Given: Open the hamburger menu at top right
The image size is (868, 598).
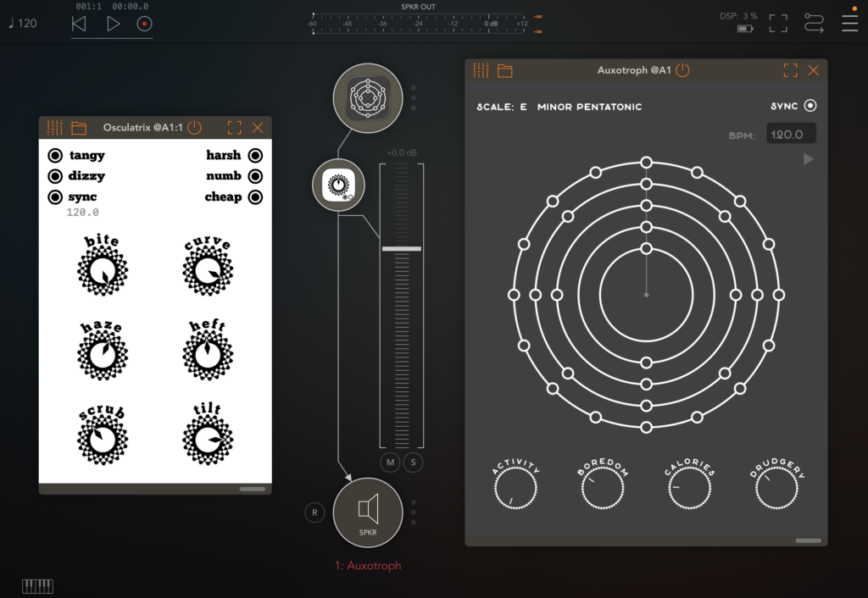Looking at the screenshot, I should click(x=850, y=23).
